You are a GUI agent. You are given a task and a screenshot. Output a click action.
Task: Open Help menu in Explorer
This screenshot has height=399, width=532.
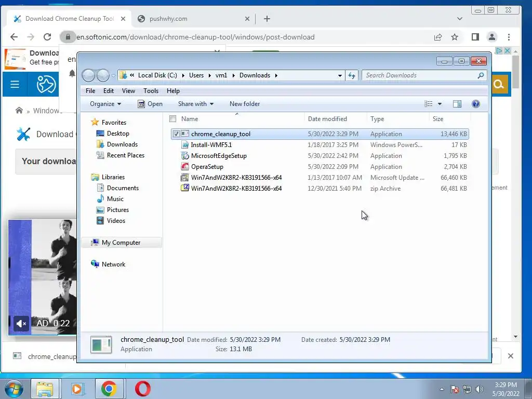click(173, 91)
